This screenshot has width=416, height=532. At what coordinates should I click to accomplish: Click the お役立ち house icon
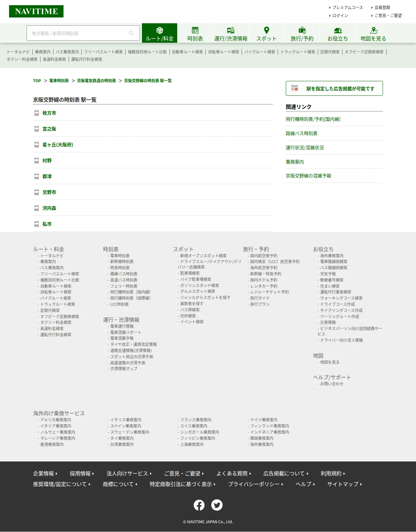tap(338, 30)
